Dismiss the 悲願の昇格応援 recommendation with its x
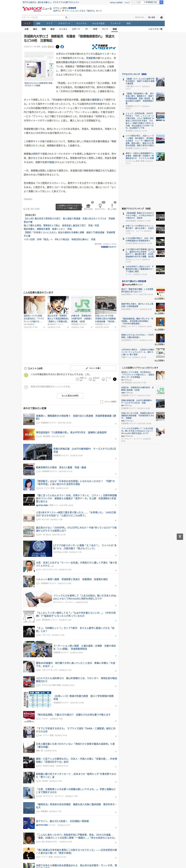 tap(115, 459)
